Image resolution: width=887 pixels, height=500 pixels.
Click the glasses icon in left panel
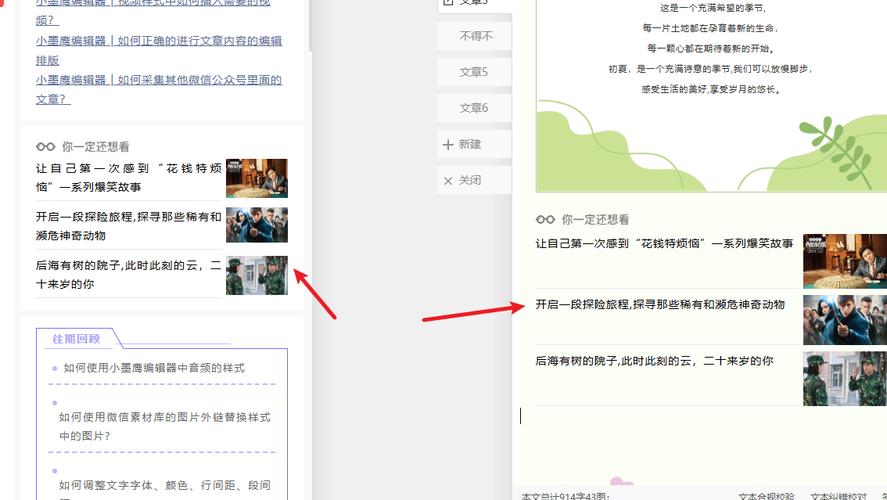(x=45, y=147)
